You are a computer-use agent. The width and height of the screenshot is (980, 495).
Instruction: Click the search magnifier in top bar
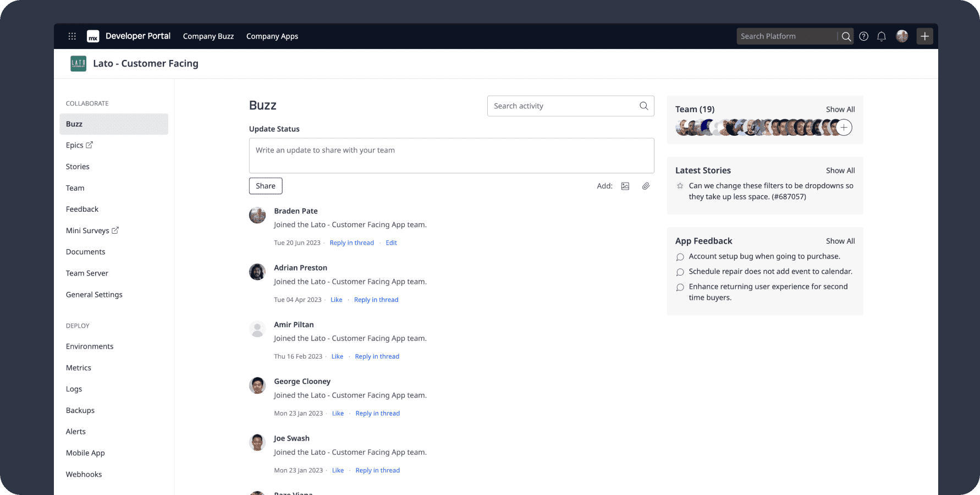point(846,36)
